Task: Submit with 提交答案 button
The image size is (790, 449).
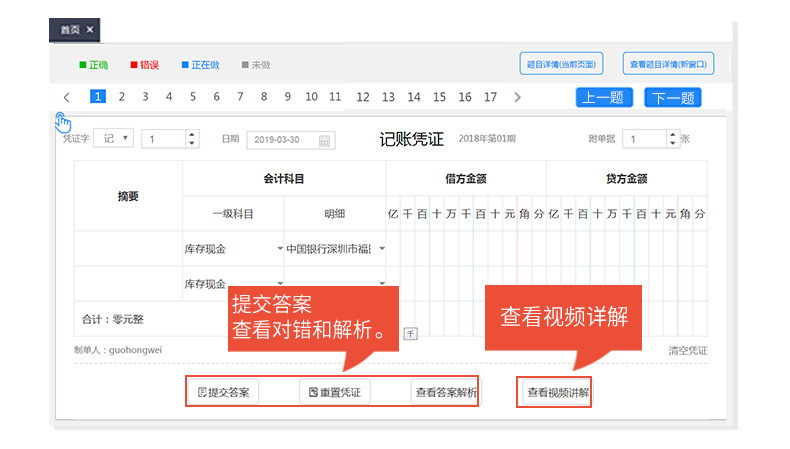Action: pos(224,392)
